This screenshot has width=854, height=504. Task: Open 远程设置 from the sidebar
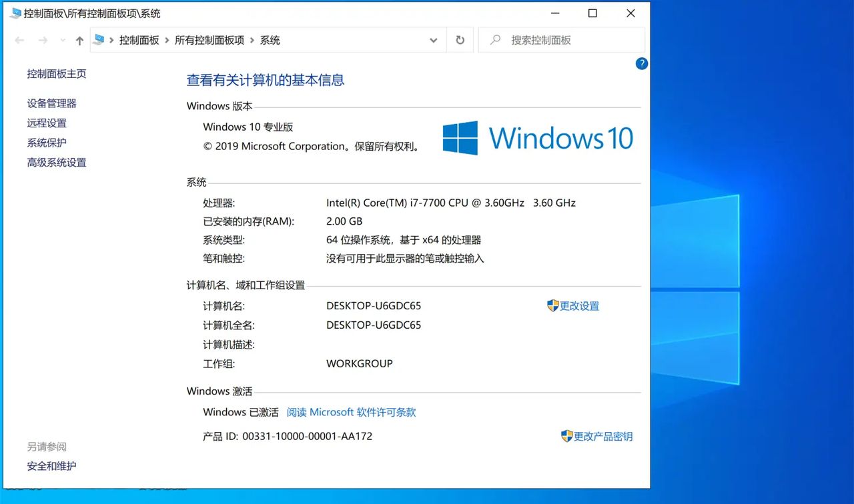coord(46,123)
